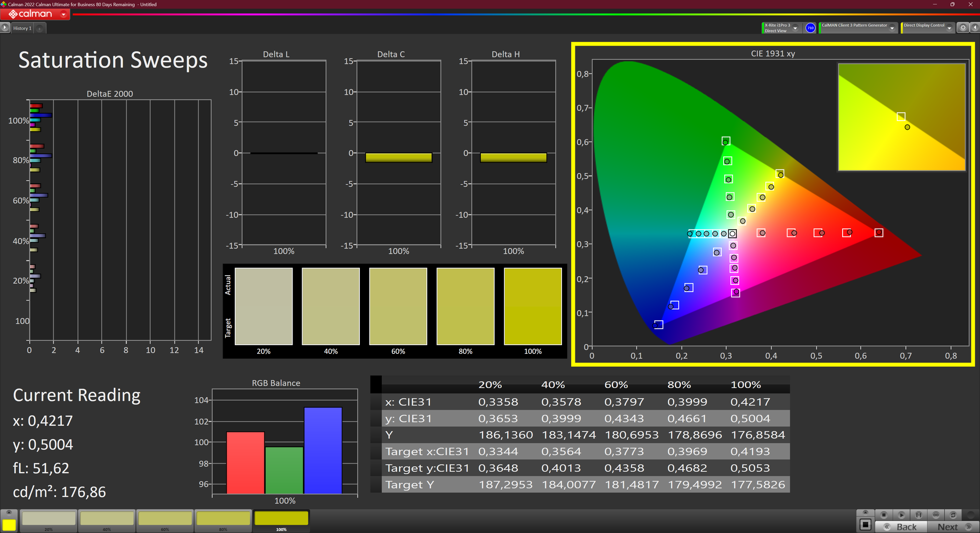Click the continuous read infinity icon
The image size is (980, 533).
(x=936, y=515)
